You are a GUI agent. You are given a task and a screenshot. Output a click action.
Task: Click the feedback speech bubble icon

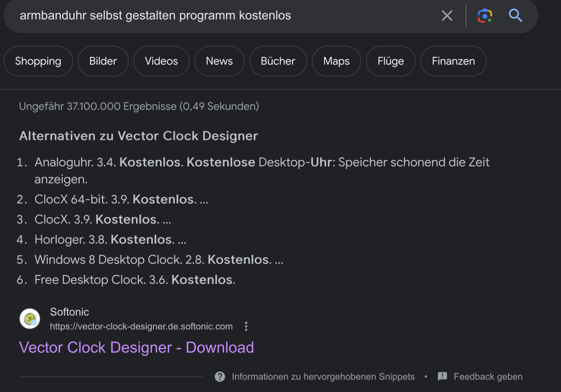(442, 377)
